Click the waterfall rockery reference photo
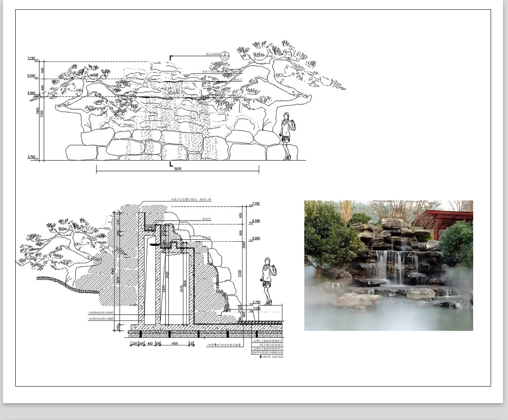The image size is (508, 420). pyautogui.click(x=388, y=265)
